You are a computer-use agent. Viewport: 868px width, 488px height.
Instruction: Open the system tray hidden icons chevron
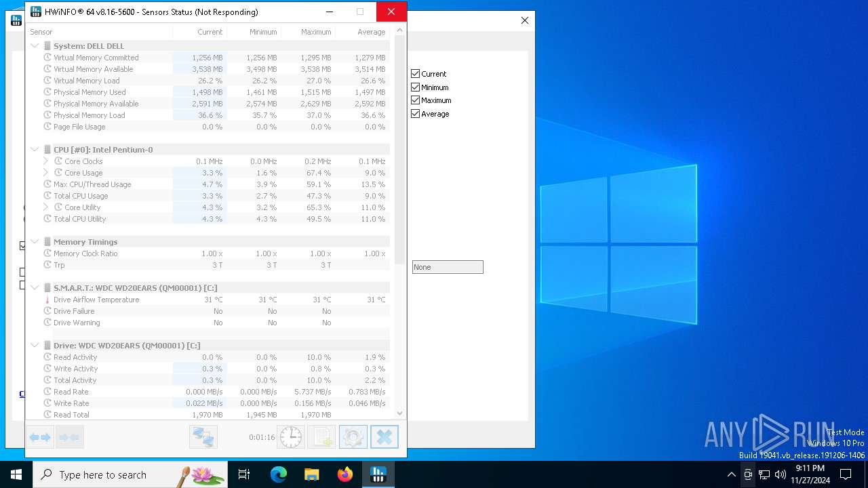click(731, 474)
